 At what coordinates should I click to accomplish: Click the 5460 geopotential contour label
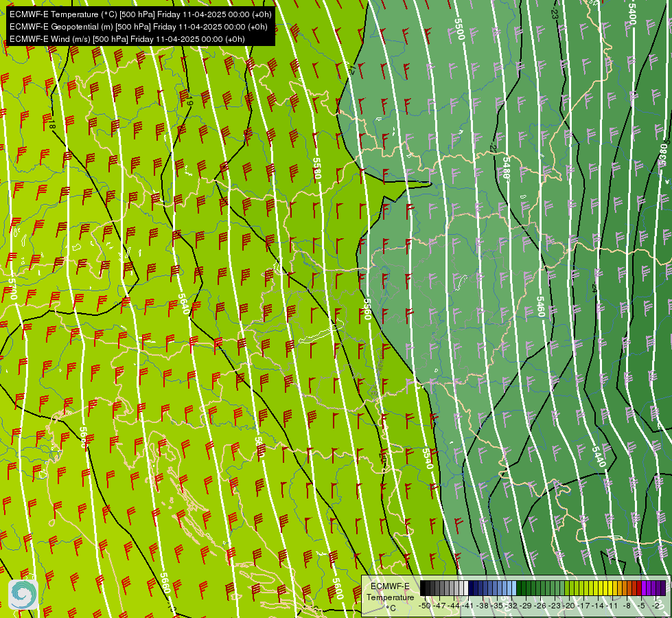541,307
